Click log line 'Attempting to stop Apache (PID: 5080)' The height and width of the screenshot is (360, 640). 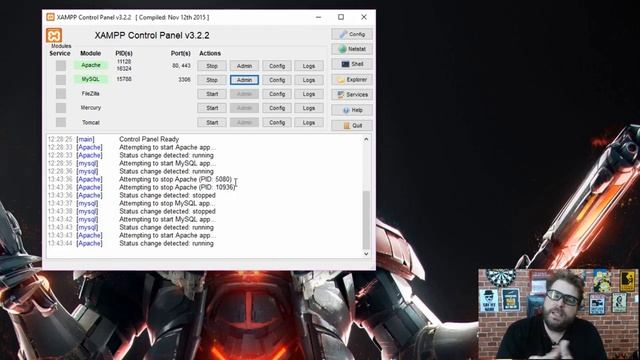click(x=176, y=179)
